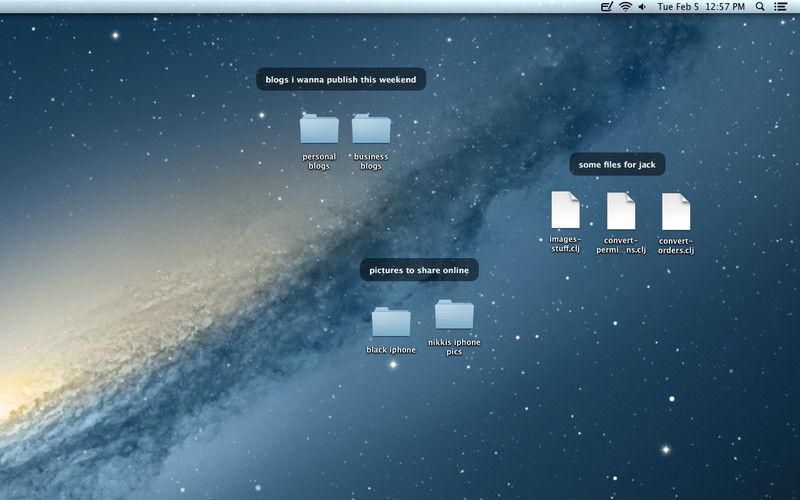
Task: Click the 'images-stuff.clj' file name
Action: click(x=565, y=244)
